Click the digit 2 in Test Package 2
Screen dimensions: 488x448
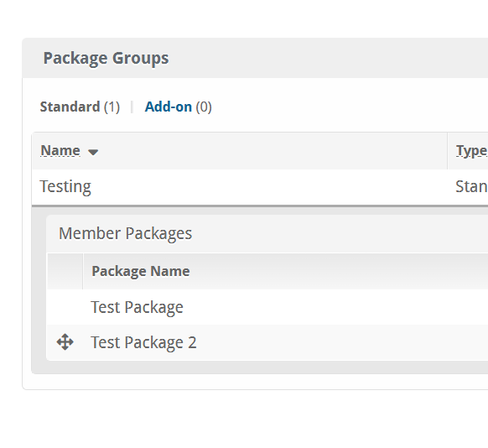point(192,342)
